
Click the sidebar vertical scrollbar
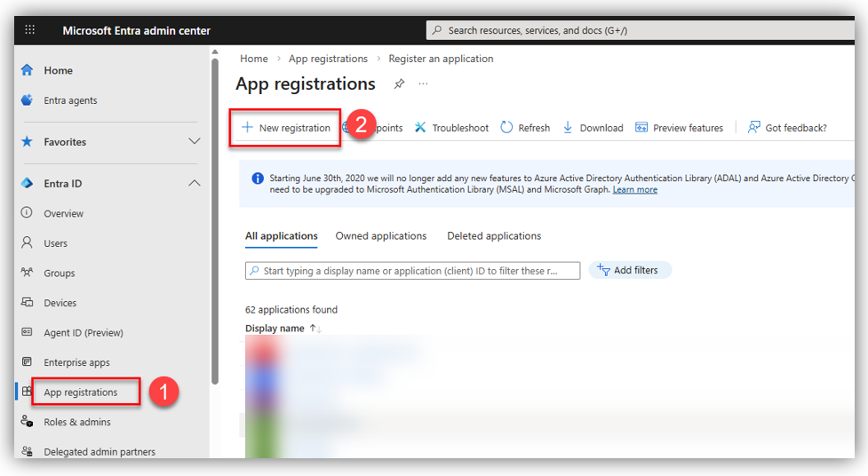215,221
